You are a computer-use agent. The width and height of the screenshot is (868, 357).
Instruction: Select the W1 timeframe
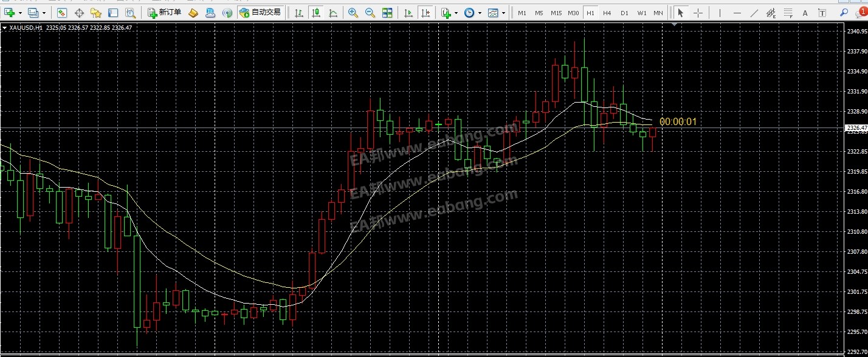642,13
